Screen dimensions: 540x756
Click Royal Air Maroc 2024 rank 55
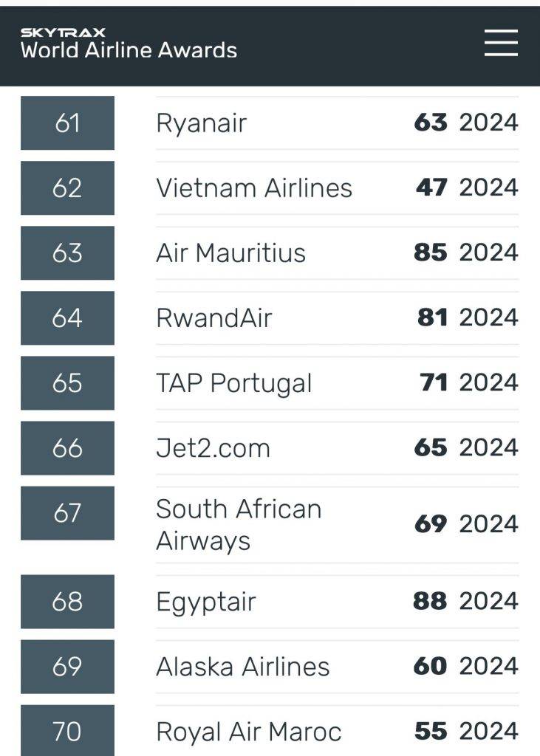click(x=431, y=732)
